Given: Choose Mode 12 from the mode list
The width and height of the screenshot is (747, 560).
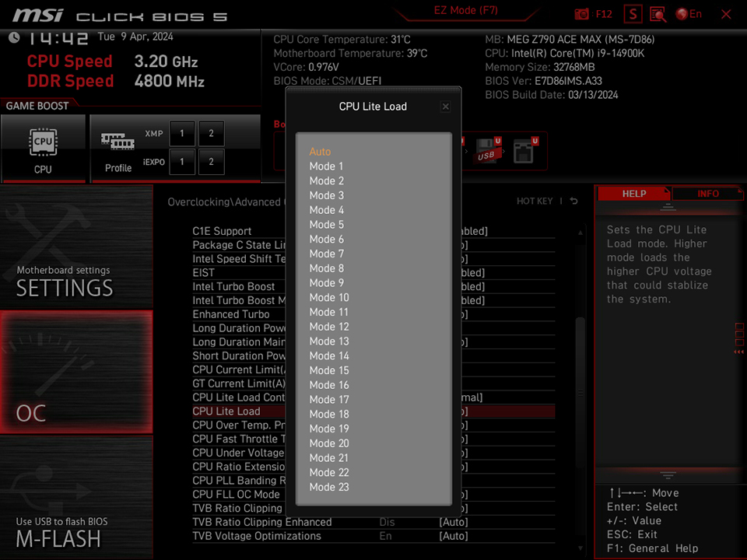Looking at the screenshot, I should click(328, 327).
